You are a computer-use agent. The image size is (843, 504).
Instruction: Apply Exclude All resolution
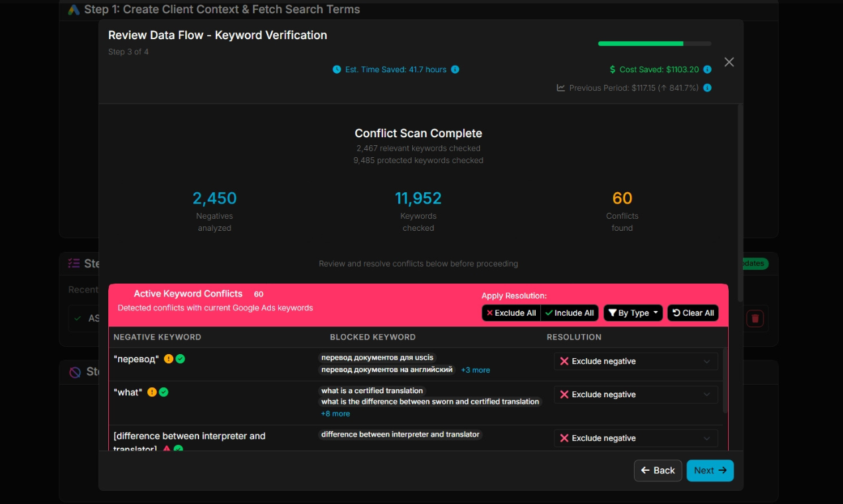[x=511, y=313]
